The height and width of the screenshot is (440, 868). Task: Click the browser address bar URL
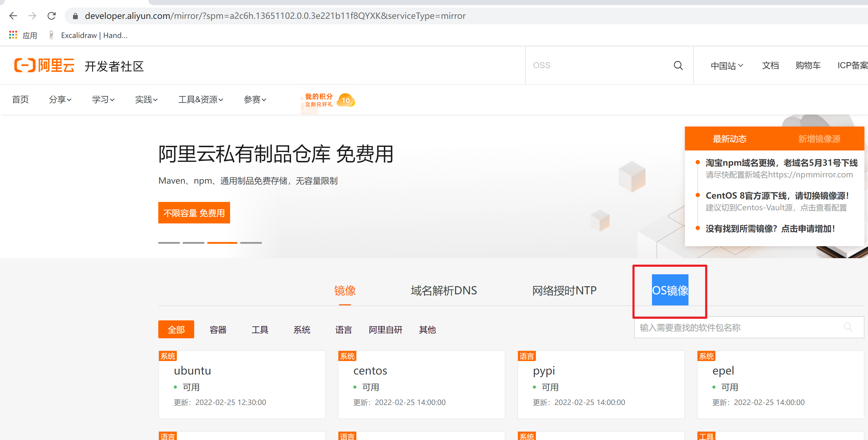(275, 16)
